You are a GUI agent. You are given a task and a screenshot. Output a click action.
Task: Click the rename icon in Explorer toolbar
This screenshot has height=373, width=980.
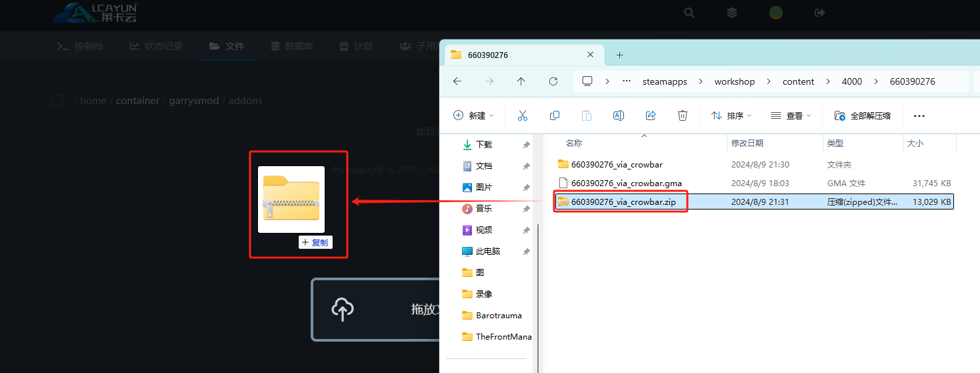(618, 115)
